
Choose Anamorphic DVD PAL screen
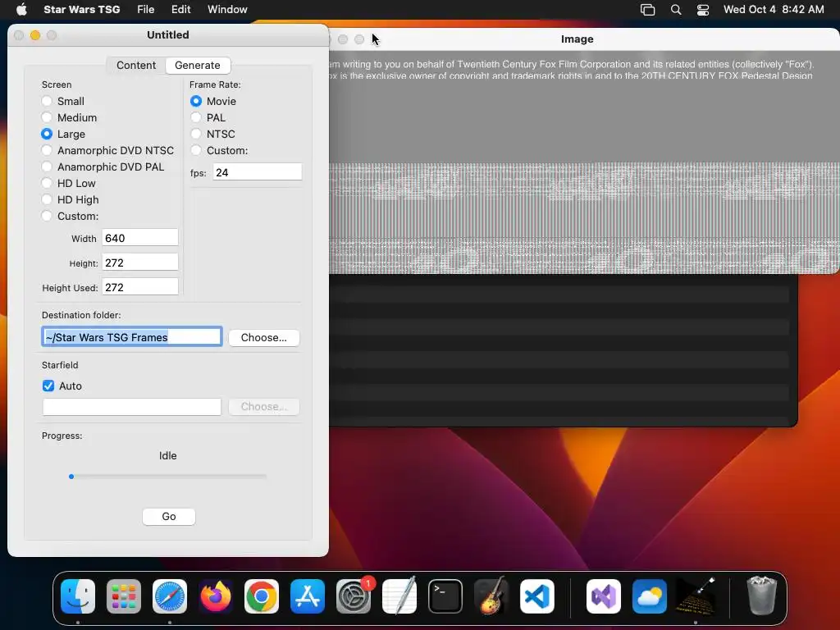tap(47, 167)
